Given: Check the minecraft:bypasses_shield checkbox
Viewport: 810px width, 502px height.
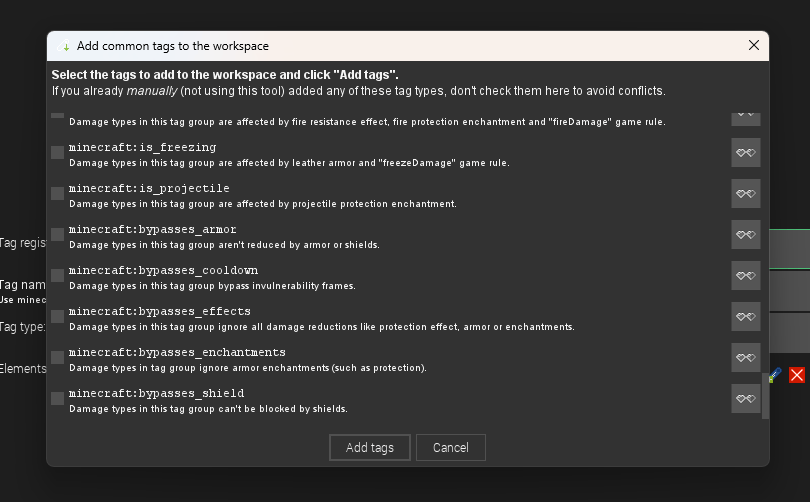Looking at the screenshot, I should 58,398.
